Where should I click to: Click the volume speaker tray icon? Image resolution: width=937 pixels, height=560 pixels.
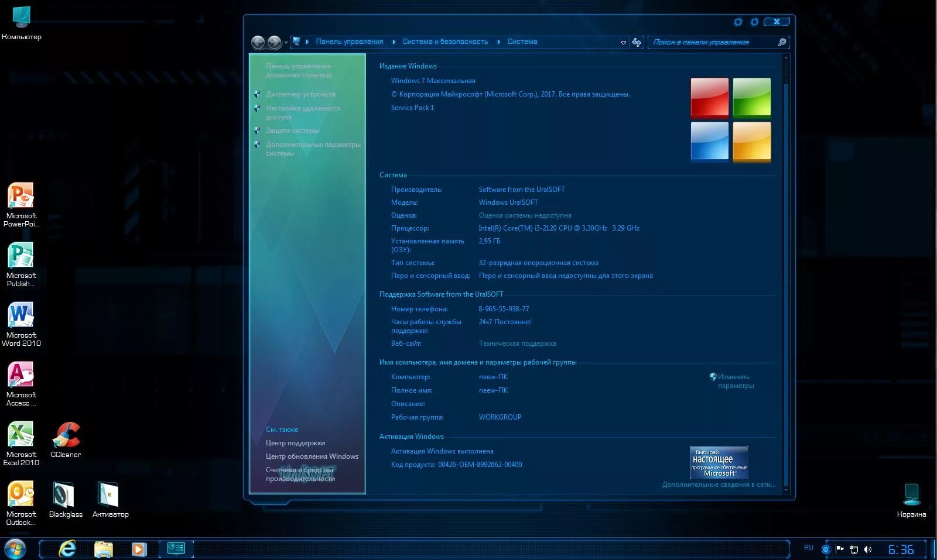[867, 549]
